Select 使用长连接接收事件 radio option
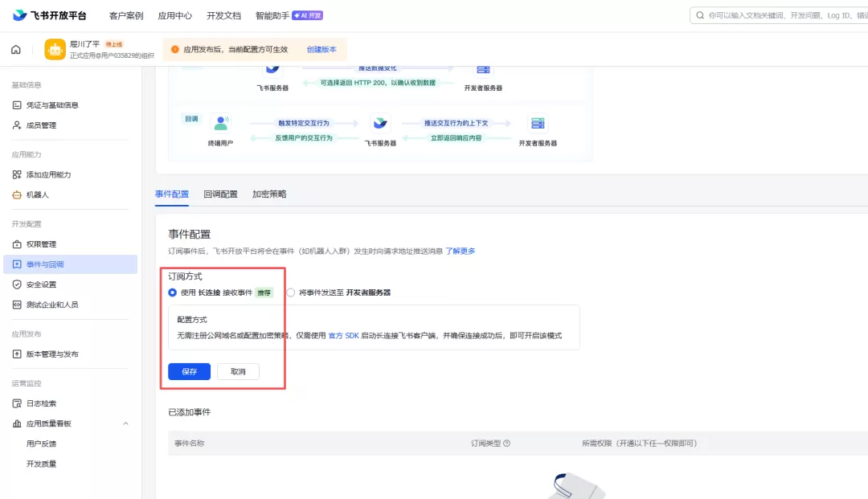 pos(172,292)
